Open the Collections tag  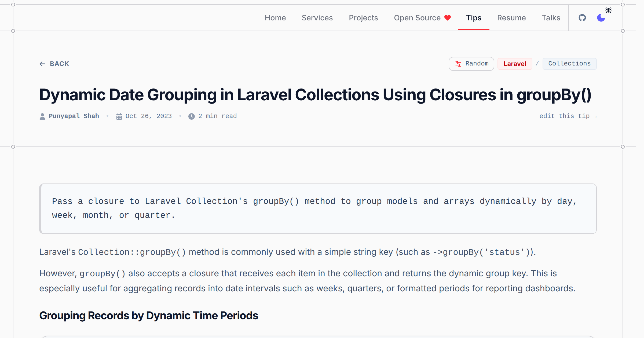click(569, 64)
